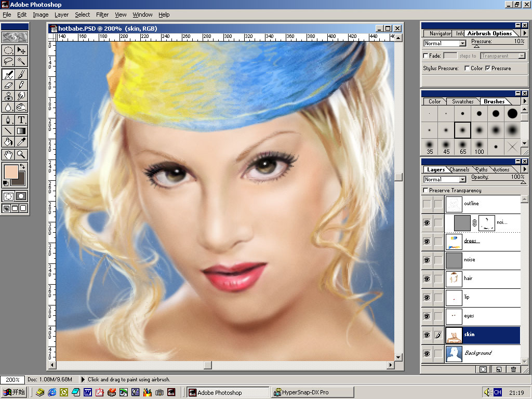Image resolution: width=532 pixels, height=399 pixels.
Task: Show the outline layer
Action: pyautogui.click(x=427, y=204)
